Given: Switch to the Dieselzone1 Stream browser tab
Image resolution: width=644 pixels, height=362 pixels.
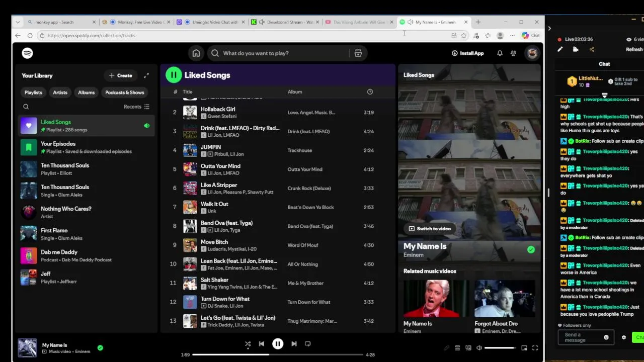Looking at the screenshot, I should tap(285, 22).
